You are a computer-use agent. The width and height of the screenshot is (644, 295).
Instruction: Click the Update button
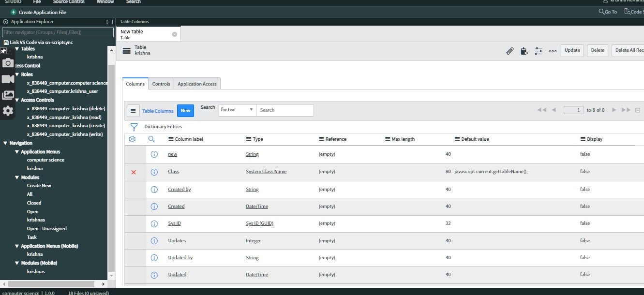[572, 50]
